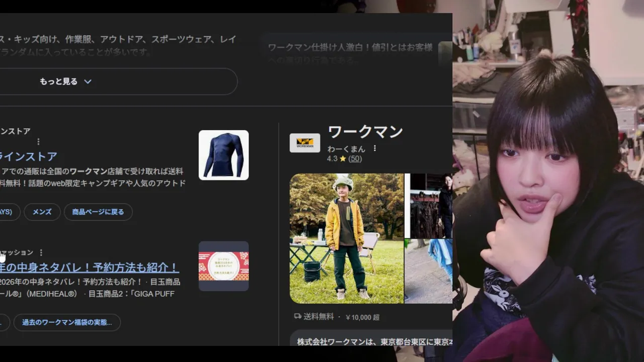This screenshot has width=644, height=362.
Task: Click the 目玉商品2：「GIGA PUFF text
Action: pyautogui.click(x=131, y=294)
